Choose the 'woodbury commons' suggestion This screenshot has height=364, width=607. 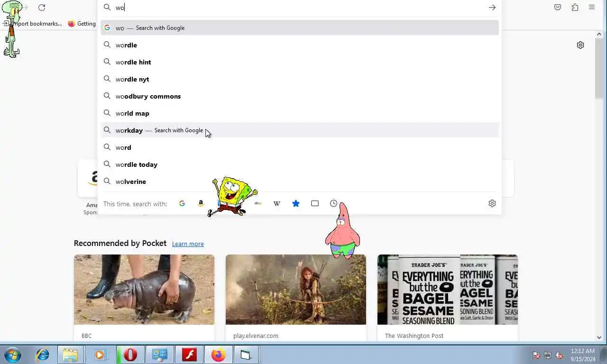(300, 96)
